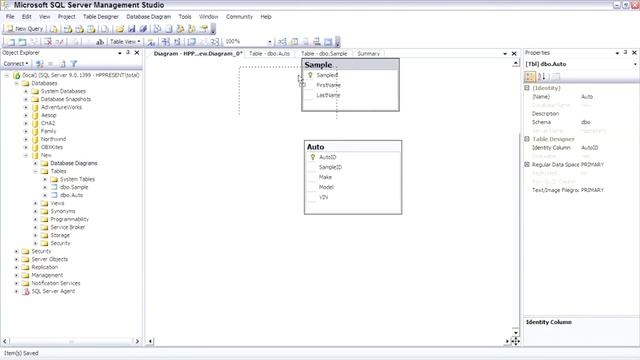Open the Connect dropdown in Object Explorer
640x360 pixels.
16,64
